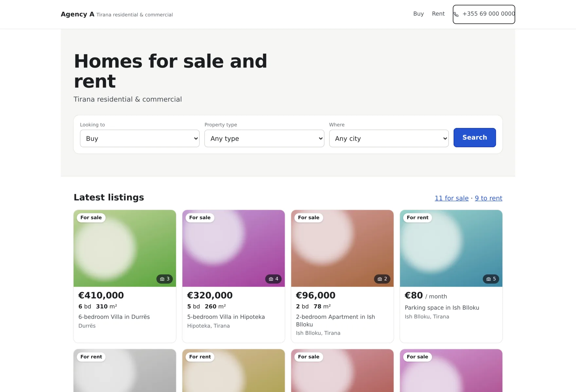Open the 6-bedroom Villa in Durrës listing image
Image resolution: width=576 pixels, height=392 pixels.
tap(125, 248)
